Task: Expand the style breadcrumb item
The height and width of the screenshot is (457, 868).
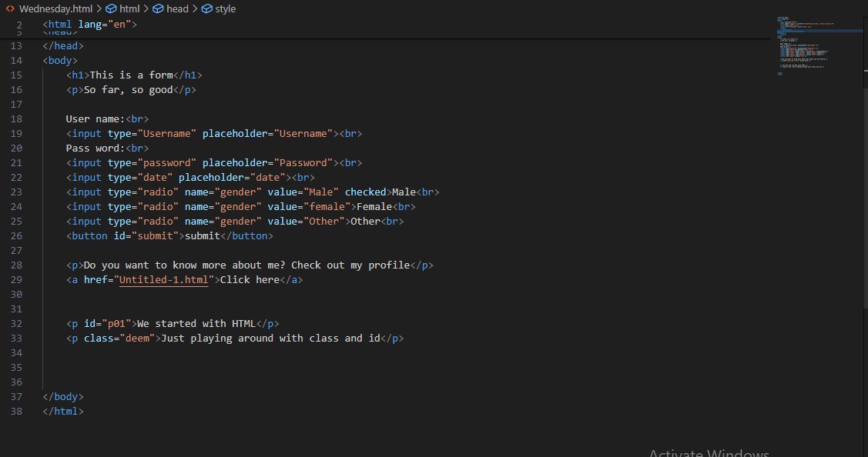Action: click(226, 8)
